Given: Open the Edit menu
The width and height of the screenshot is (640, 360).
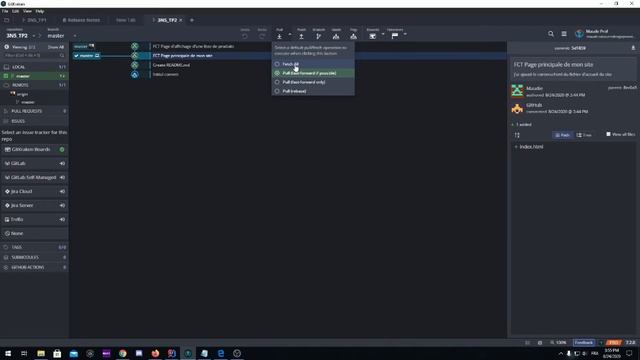Looking at the screenshot, I should click(x=15, y=11).
